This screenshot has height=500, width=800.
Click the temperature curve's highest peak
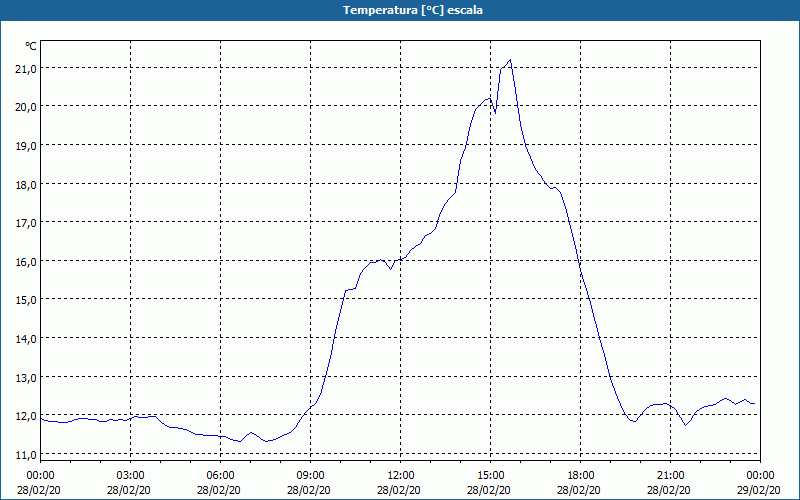(510, 60)
